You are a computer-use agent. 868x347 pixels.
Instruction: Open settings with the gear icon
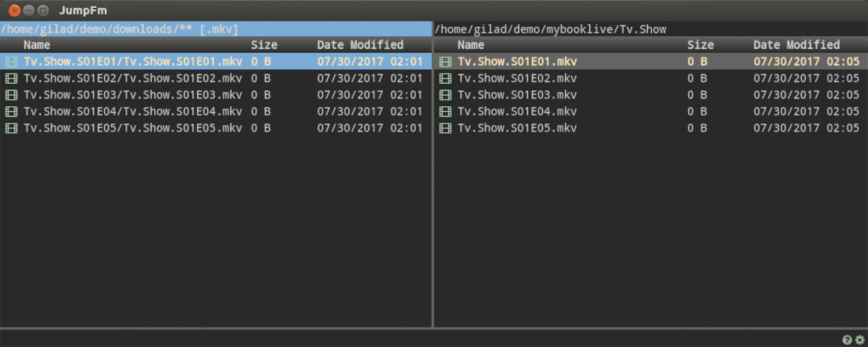click(859, 340)
